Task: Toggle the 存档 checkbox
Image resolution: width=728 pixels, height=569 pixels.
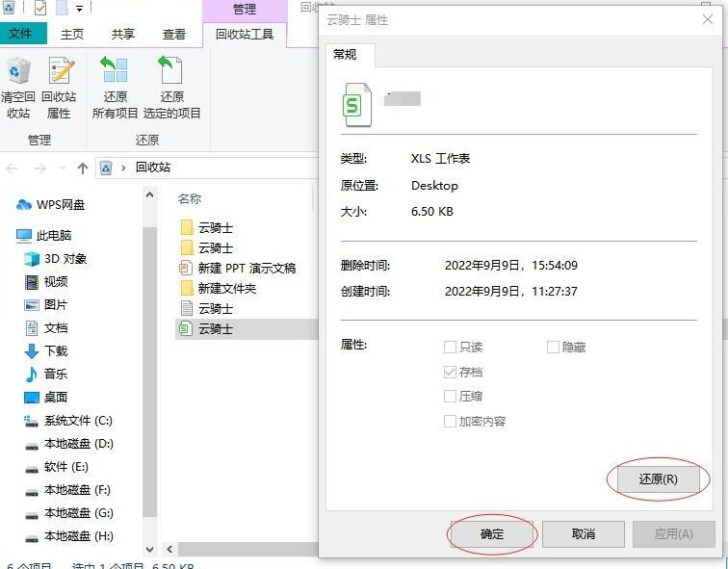Action: [x=450, y=372]
